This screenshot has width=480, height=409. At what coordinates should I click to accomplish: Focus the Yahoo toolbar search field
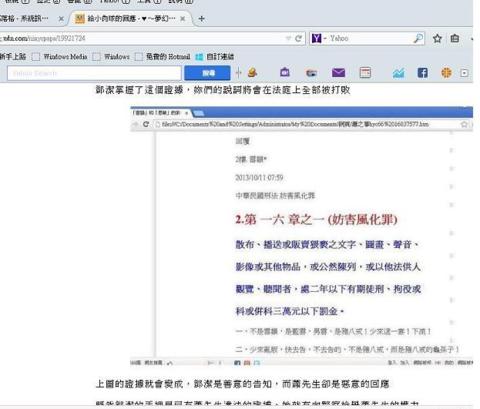pyautogui.click(x=94, y=73)
